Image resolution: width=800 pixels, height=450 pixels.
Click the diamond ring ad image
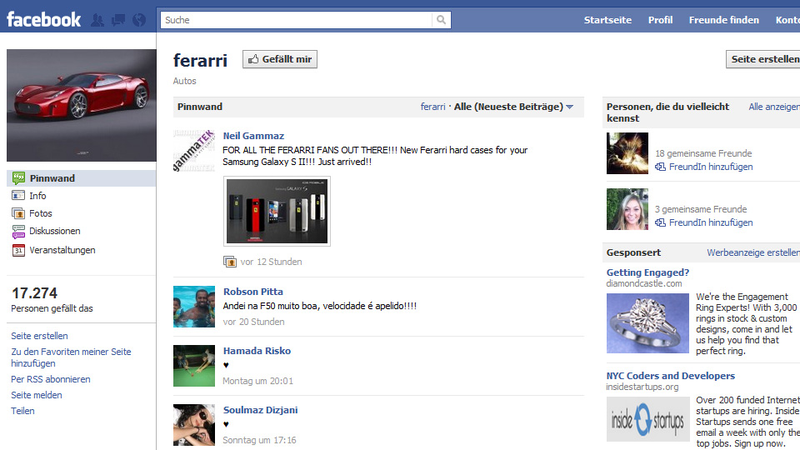coord(647,323)
